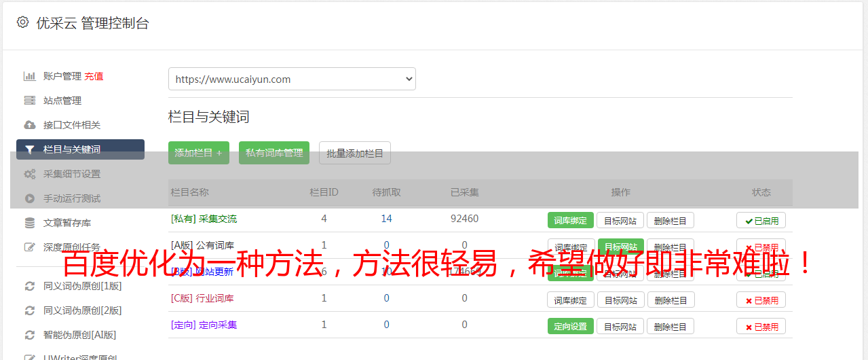
Task: Click 词库绑定 in the 采集交流 row
Action: pos(571,220)
